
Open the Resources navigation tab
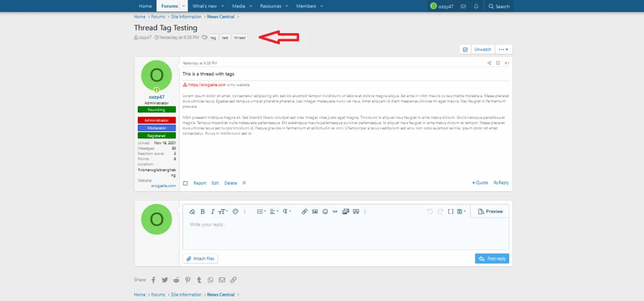pos(271,6)
